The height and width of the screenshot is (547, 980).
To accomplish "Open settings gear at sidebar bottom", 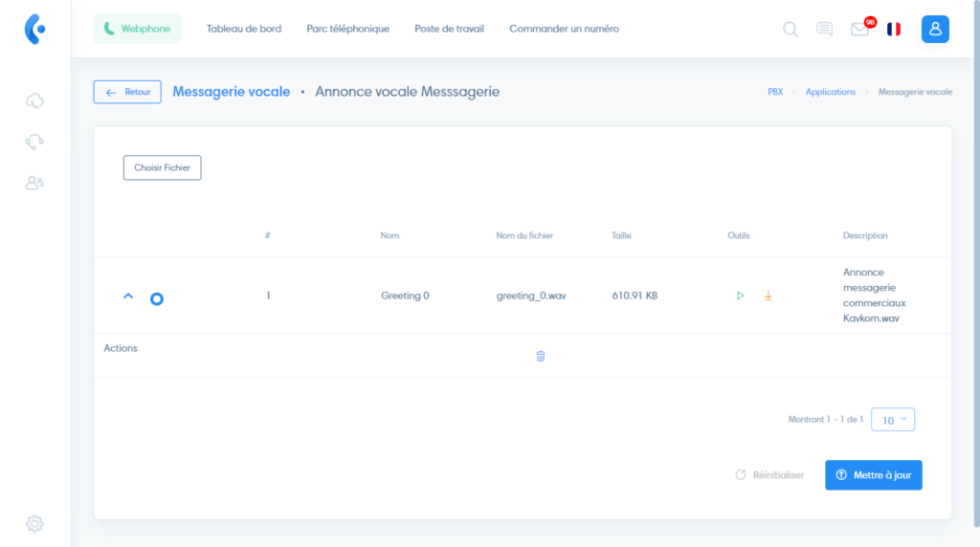I will (34, 523).
